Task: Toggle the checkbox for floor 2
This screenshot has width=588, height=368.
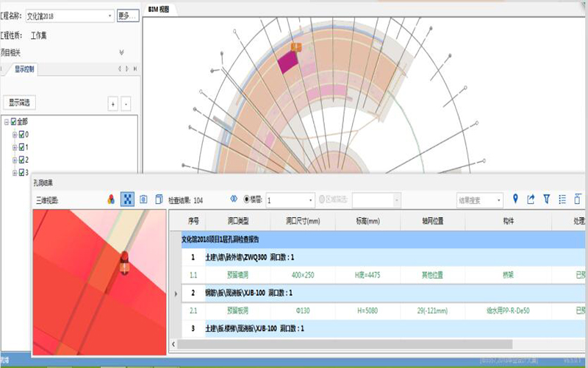Action: (21, 160)
